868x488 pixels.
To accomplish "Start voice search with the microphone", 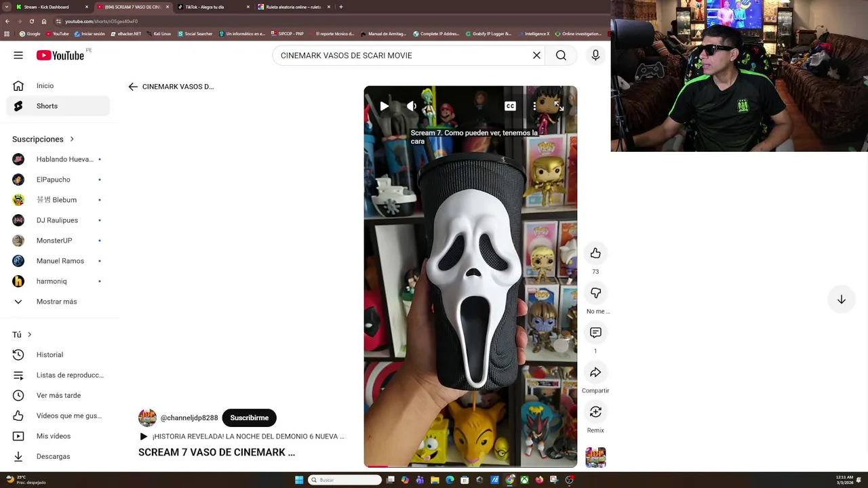I will 595,56.
